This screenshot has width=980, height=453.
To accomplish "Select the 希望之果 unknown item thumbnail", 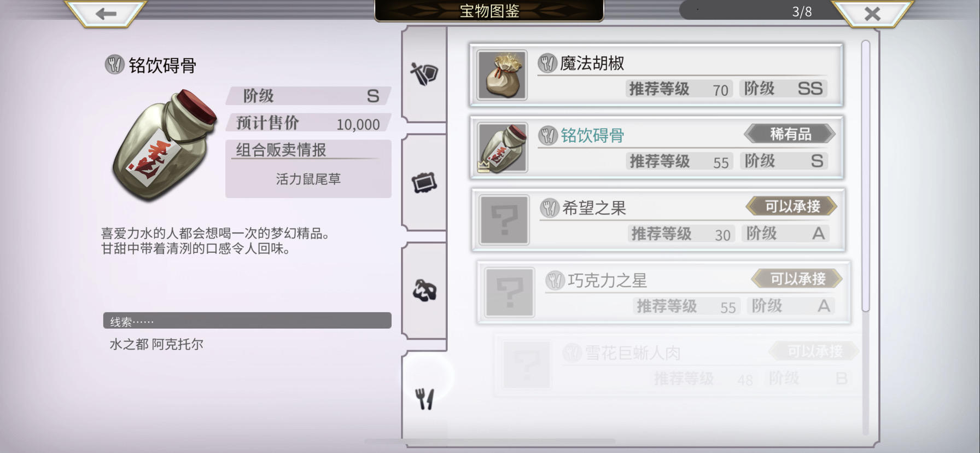I will [x=504, y=220].
